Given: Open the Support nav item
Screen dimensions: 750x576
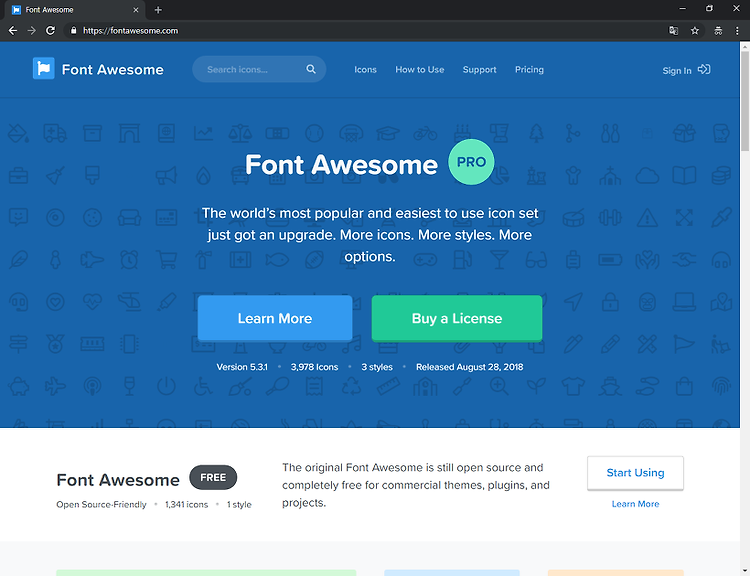Looking at the screenshot, I should (x=479, y=70).
